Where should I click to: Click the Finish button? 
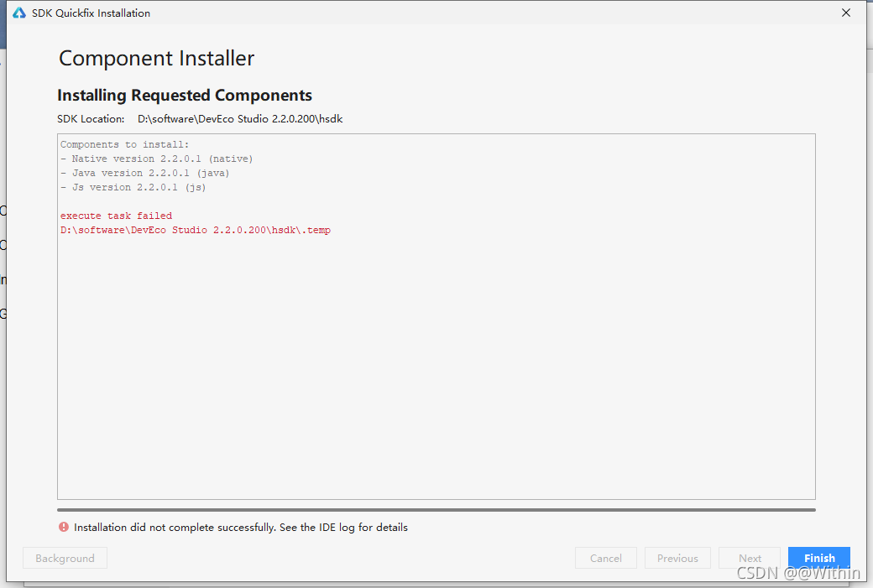click(819, 558)
